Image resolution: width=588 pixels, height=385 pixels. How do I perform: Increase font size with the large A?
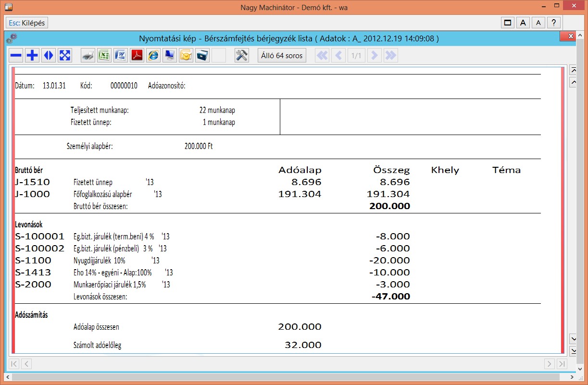pyautogui.click(x=523, y=23)
